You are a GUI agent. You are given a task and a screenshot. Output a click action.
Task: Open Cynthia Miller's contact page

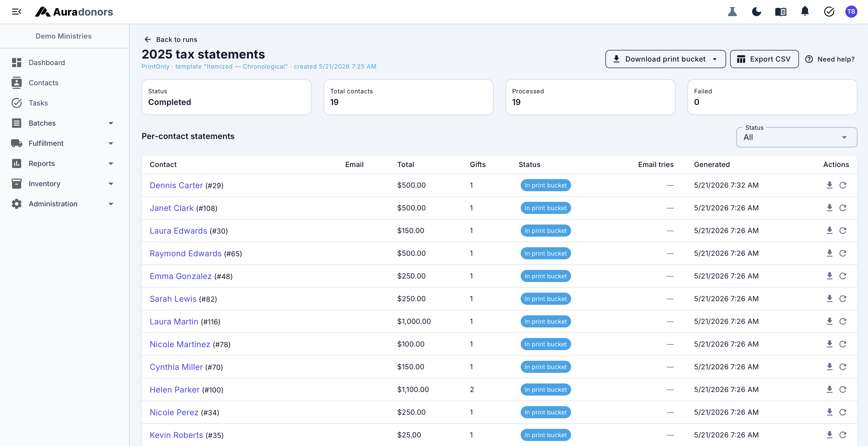(176, 367)
